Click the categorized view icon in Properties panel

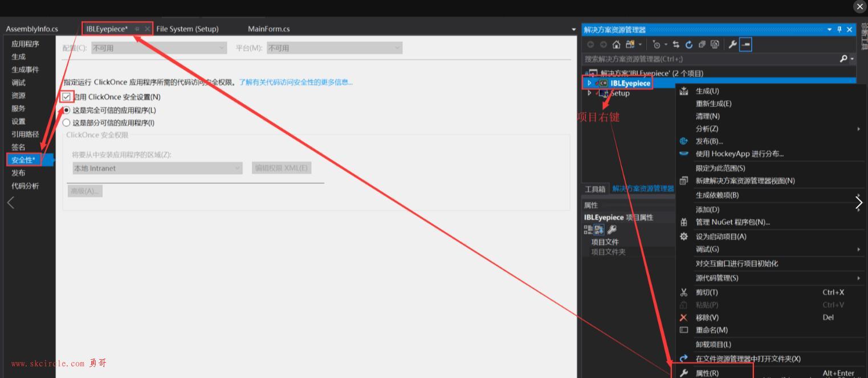click(x=588, y=229)
